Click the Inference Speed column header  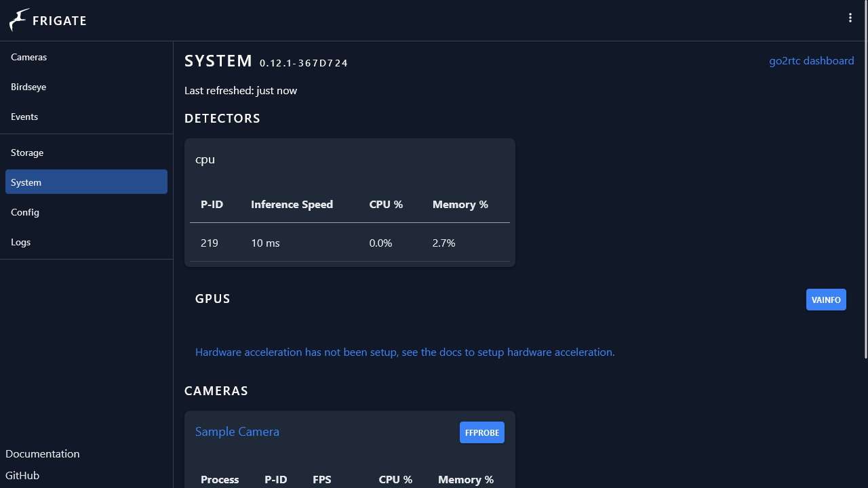pyautogui.click(x=292, y=204)
